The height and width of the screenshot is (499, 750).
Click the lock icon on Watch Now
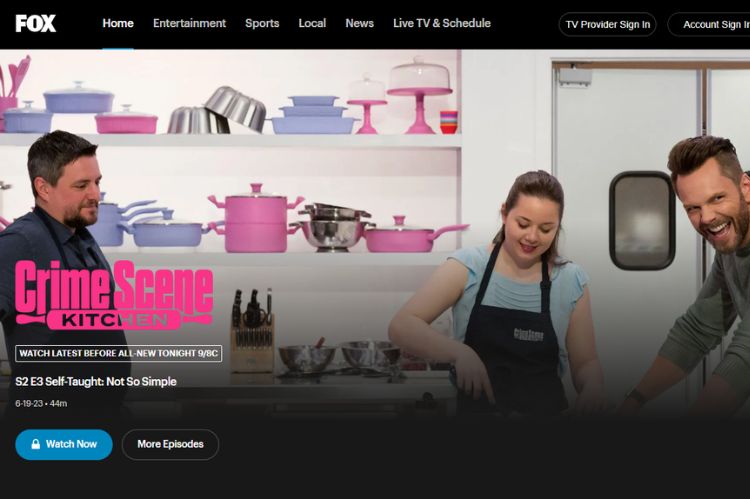click(x=35, y=444)
